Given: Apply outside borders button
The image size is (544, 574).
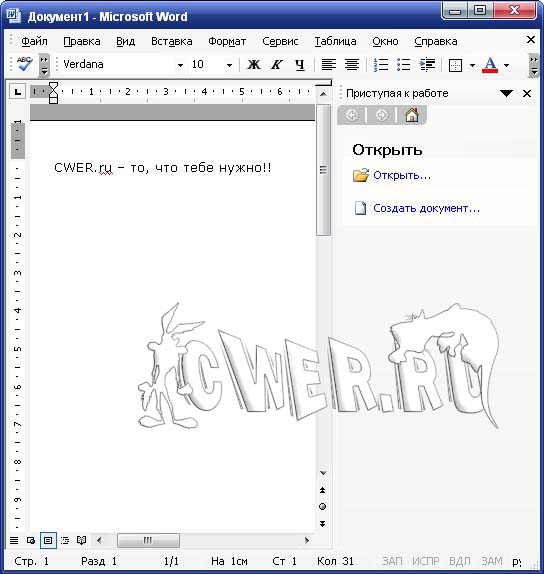Looking at the screenshot, I should pyautogui.click(x=455, y=65).
